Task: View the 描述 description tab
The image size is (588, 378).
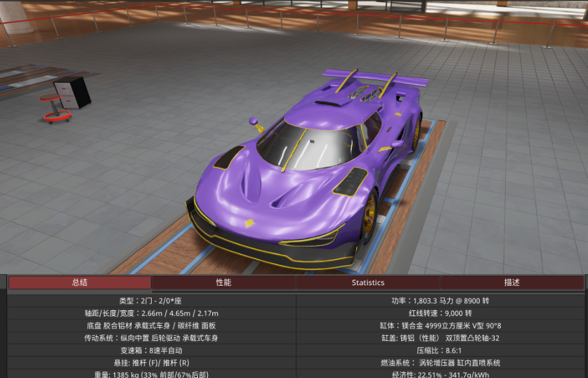Action: pyautogui.click(x=512, y=282)
